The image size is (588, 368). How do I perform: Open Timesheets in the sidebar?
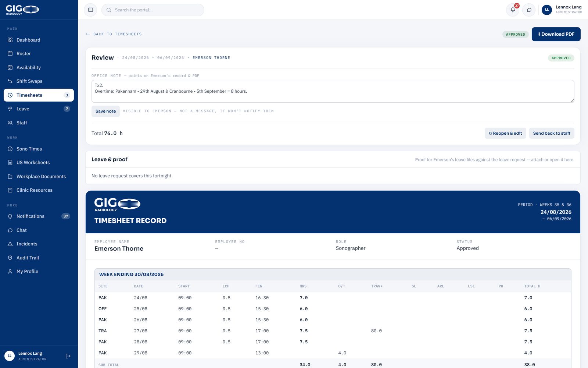39,95
